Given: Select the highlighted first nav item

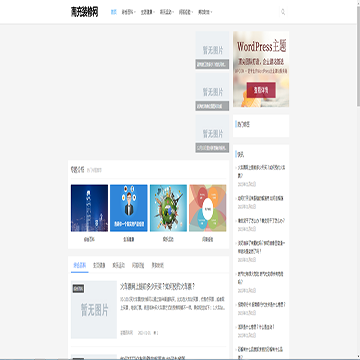Looking at the screenshot, I should pos(114,12).
